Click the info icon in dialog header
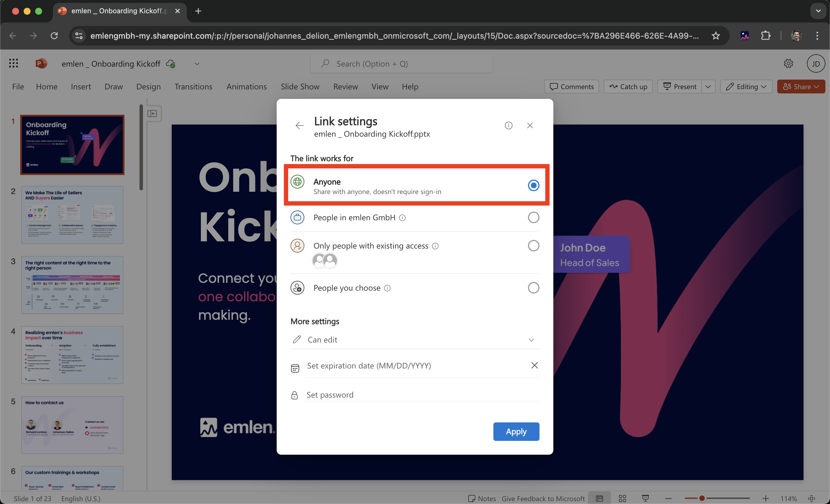830x504 pixels. (x=508, y=126)
